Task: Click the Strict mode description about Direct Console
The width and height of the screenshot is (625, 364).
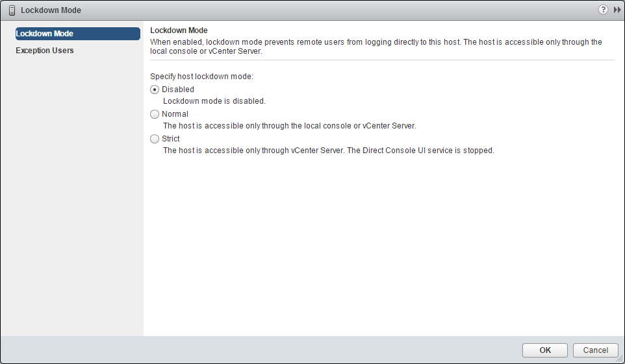Action: point(328,151)
